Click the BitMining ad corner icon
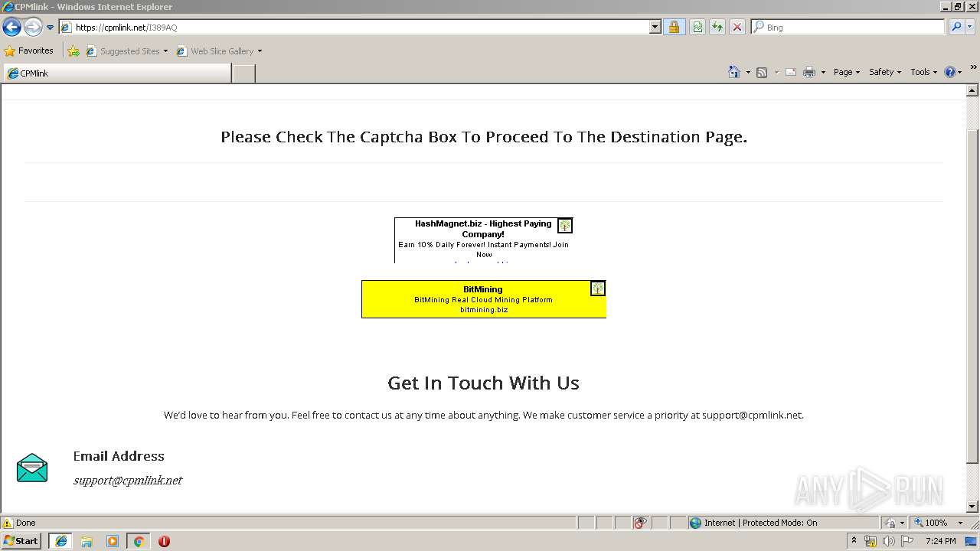 pos(598,289)
